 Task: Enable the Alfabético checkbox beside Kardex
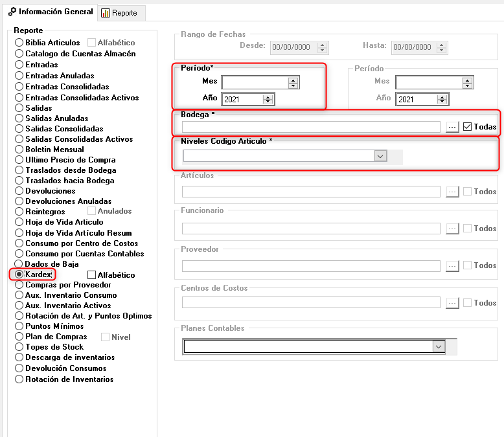tap(91, 275)
